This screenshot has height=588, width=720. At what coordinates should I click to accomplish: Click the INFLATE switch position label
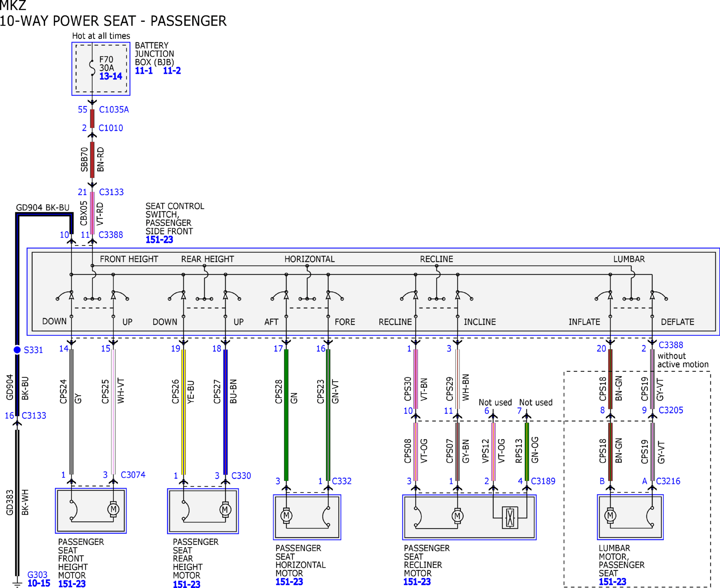584,322
